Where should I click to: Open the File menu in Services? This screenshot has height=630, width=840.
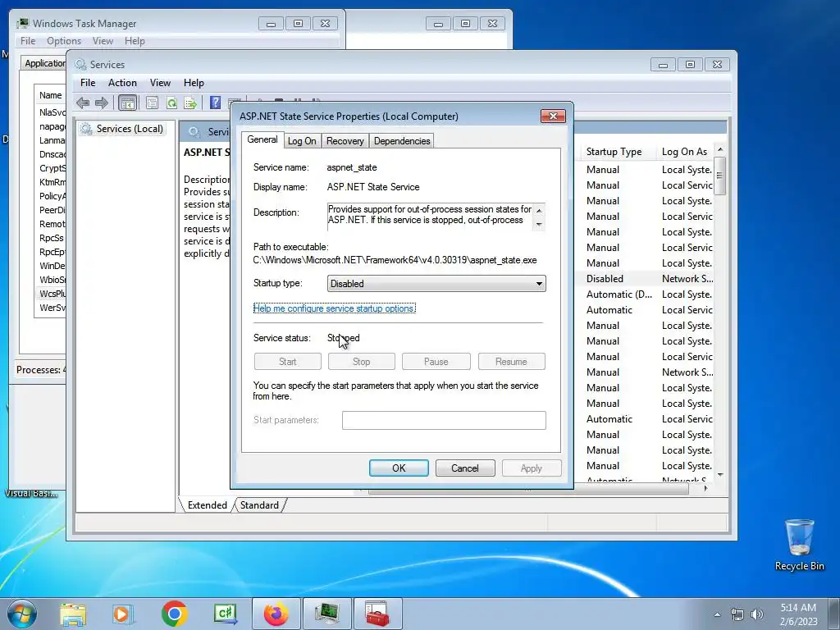coord(88,83)
